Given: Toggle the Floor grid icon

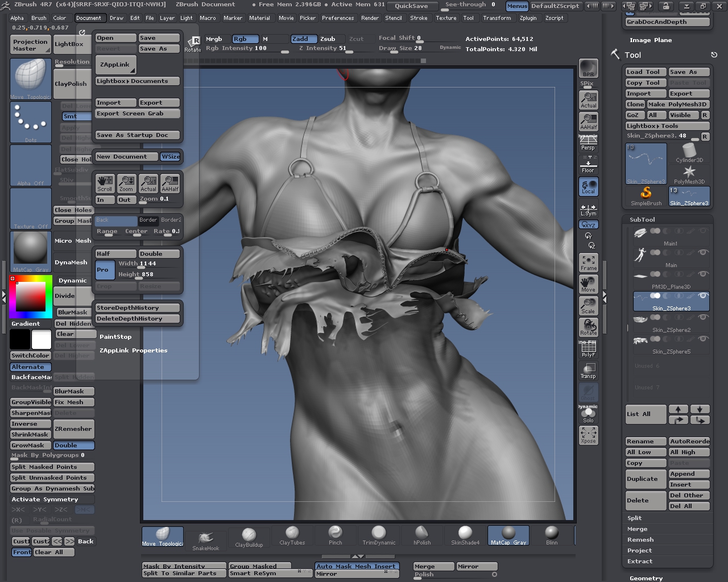Looking at the screenshot, I should point(588,165).
